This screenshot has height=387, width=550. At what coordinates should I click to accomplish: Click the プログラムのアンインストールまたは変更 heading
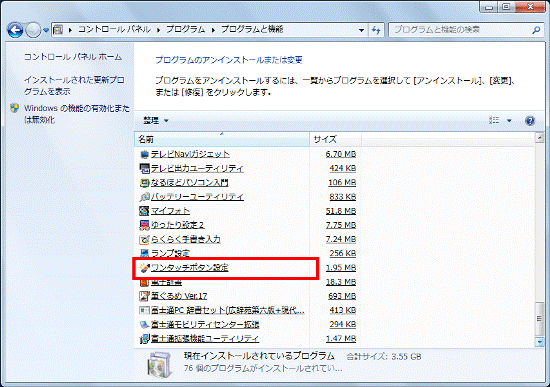[x=229, y=60]
